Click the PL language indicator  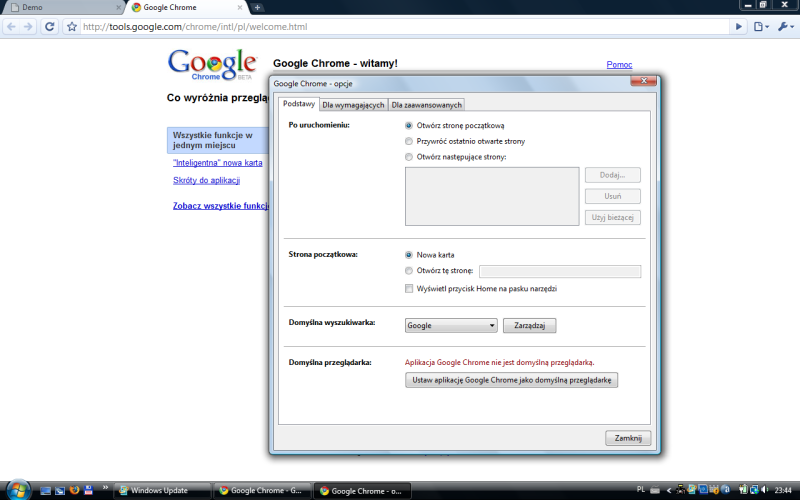pos(641,489)
